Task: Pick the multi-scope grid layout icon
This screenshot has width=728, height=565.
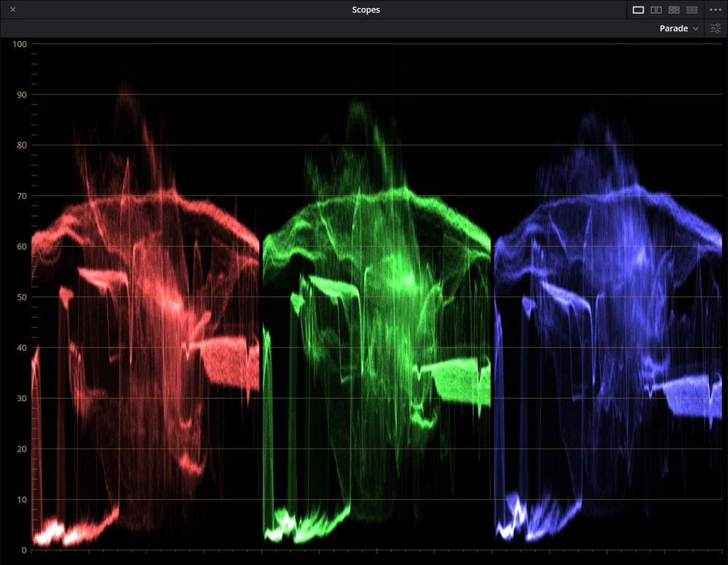Action: (x=691, y=9)
